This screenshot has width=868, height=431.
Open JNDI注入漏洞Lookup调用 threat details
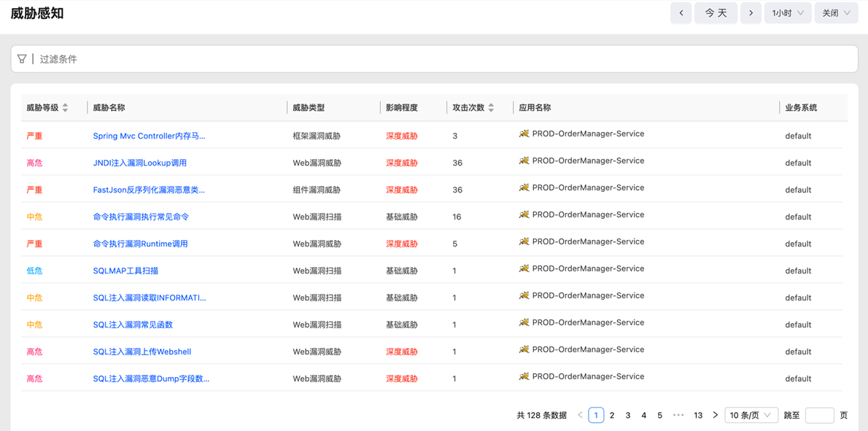point(139,163)
